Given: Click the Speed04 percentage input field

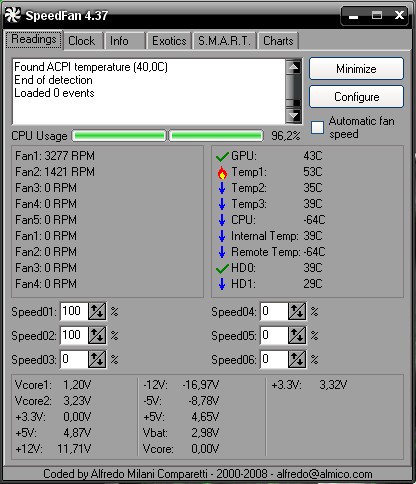Looking at the screenshot, I should click(274, 311).
